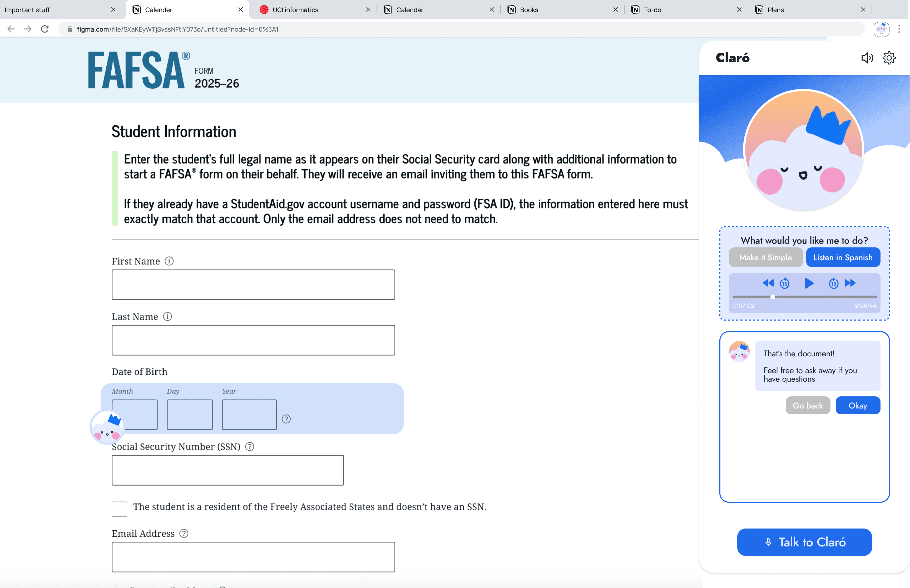Switch to the Books browser tab
910x588 pixels.
[x=528, y=10]
